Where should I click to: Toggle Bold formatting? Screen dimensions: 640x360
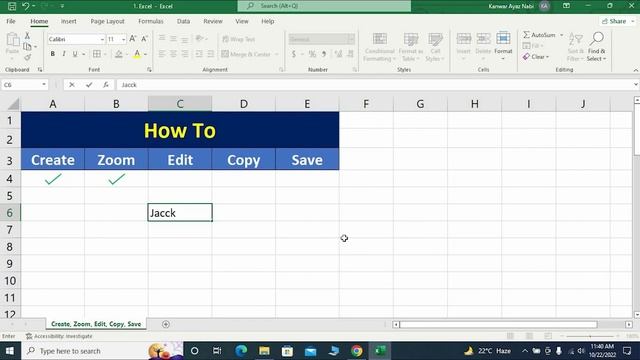pos(53,54)
